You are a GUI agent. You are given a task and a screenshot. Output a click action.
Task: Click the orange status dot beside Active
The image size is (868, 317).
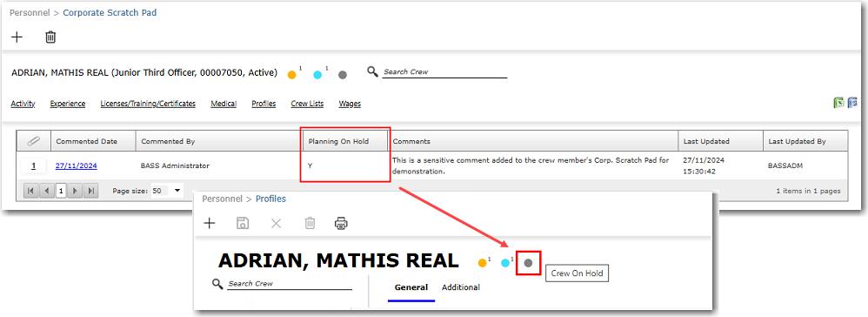(x=292, y=75)
